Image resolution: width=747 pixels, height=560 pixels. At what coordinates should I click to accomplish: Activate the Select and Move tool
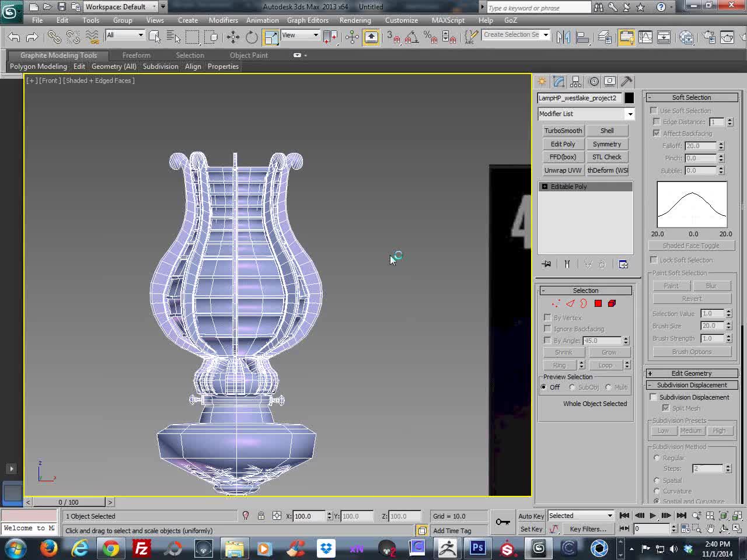coord(233,37)
